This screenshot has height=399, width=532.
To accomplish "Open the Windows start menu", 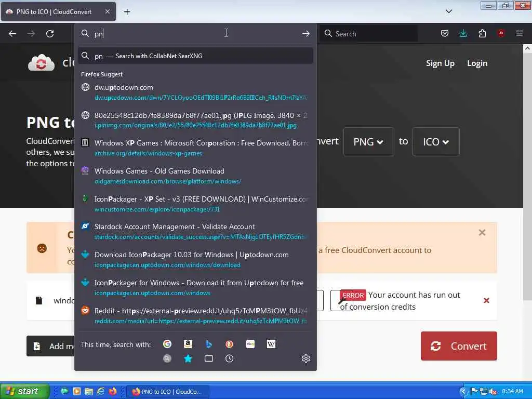I will point(25,392).
